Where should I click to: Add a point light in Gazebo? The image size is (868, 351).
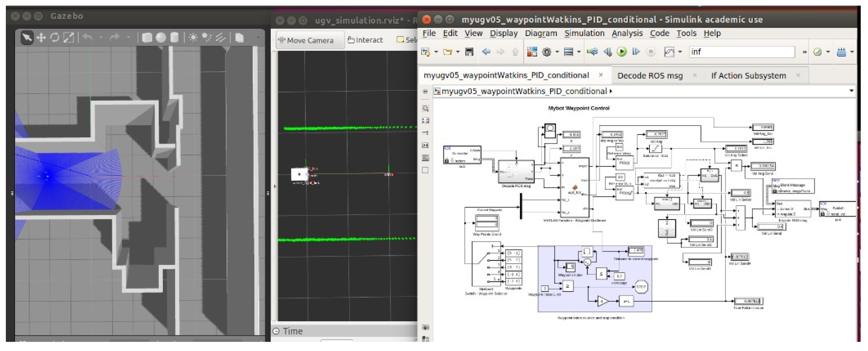[193, 37]
